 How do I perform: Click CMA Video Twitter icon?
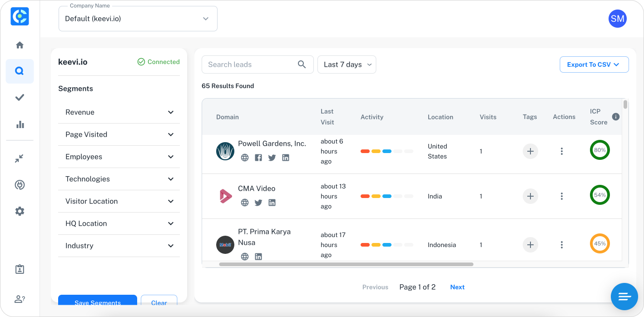tap(258, 203)
